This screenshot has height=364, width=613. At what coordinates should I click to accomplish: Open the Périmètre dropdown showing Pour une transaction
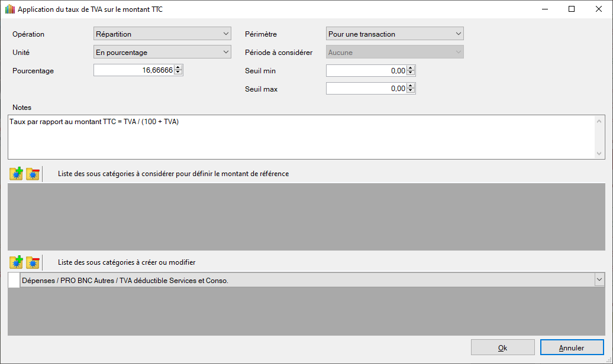coord(395,34)
